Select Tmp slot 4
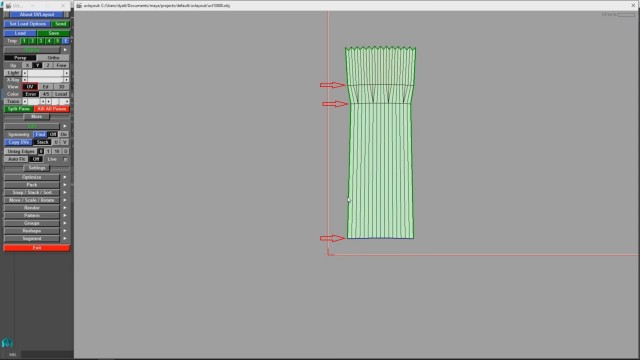Image resolution: width=640 pixels, height=360 pixels. 49,41
